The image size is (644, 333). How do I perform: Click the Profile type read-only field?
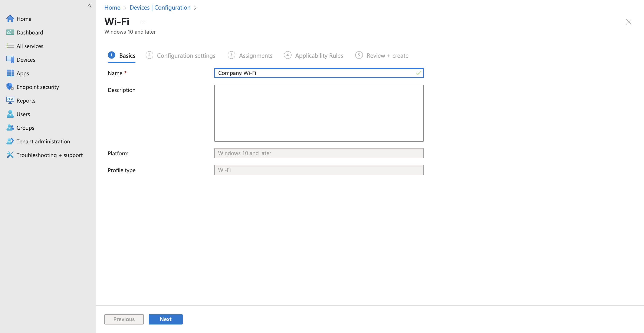[319, 170]
